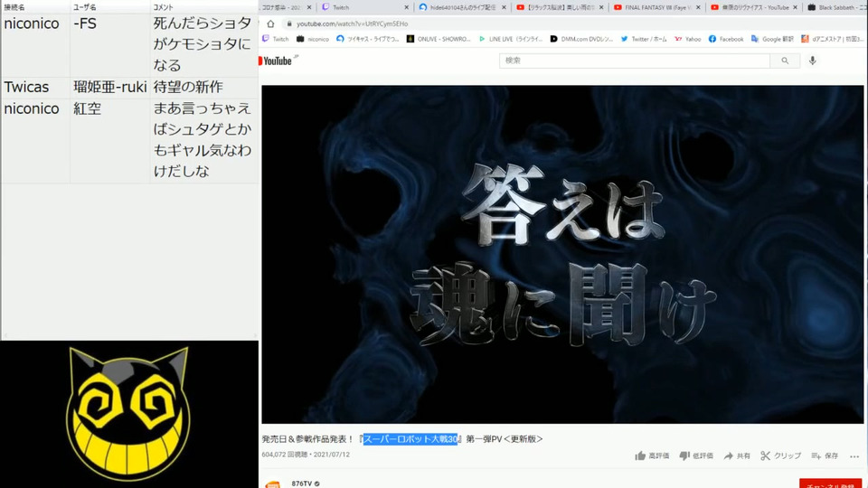Click the video player showing 答えは魂に聞け

(562, 255)
